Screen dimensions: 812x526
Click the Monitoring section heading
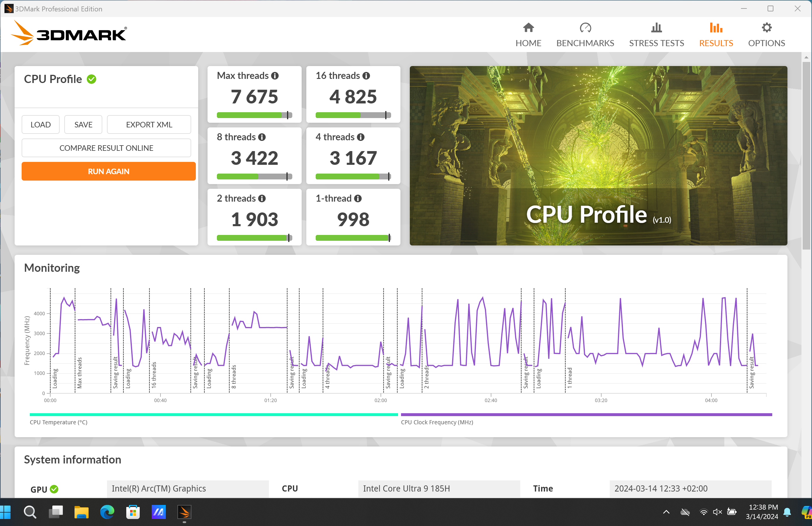(52, 268)
